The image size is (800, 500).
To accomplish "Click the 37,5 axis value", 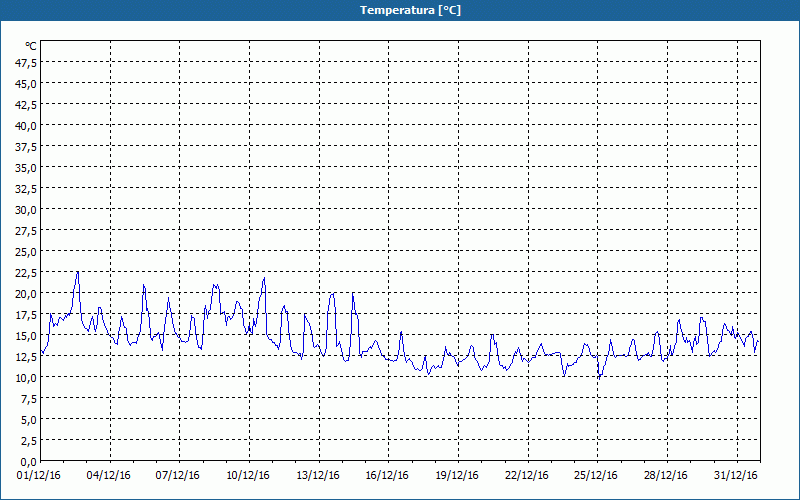I will pyautogui.click(x=27, y=147).
